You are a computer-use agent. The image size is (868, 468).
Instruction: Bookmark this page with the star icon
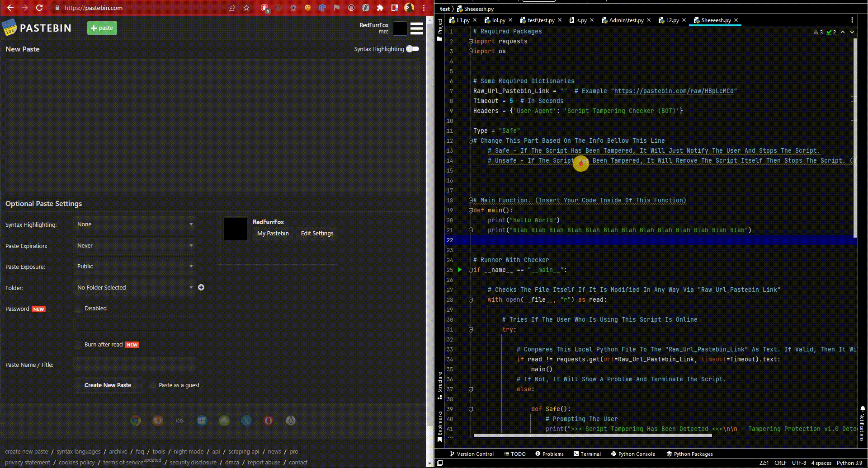(246, 8)
